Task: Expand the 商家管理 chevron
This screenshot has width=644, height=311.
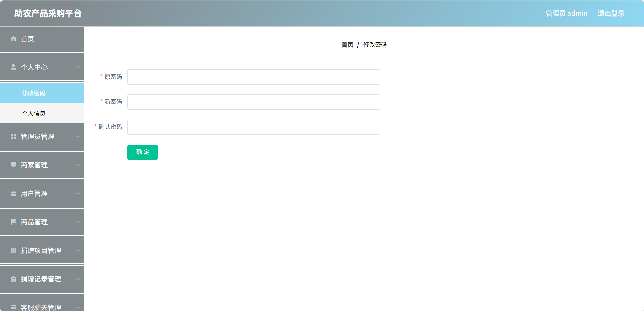Action: (78, 165)
